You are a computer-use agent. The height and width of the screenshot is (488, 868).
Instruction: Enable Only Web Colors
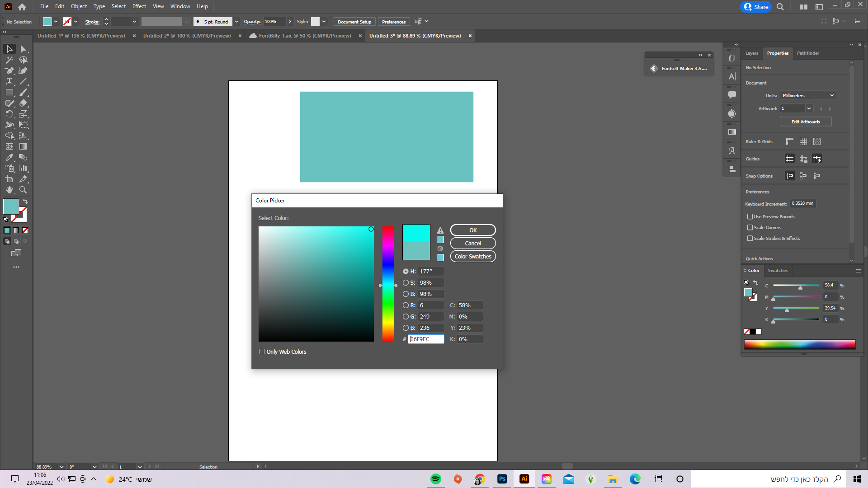(261, 351)
